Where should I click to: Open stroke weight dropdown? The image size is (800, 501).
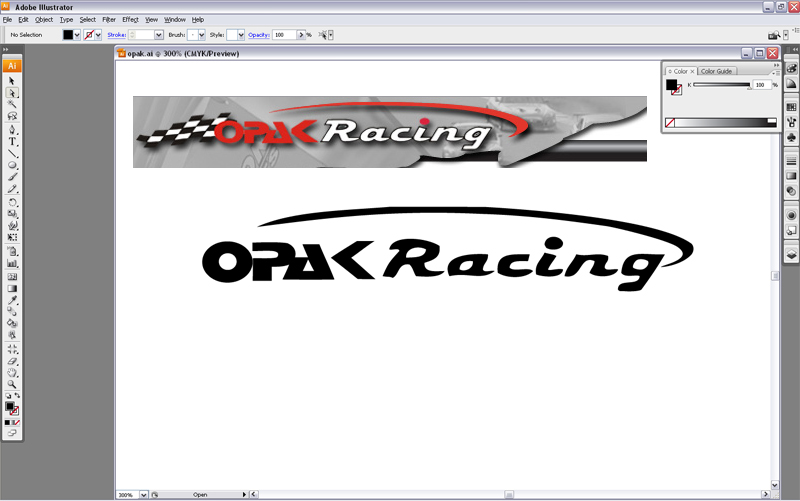pos(159,35)
